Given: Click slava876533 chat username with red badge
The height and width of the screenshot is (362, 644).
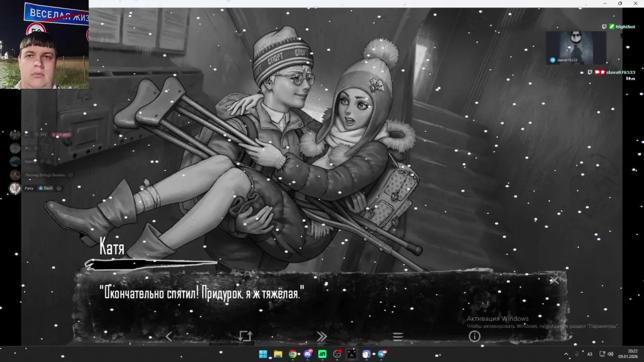Looking at the screenshot, I should click(620, 72).
